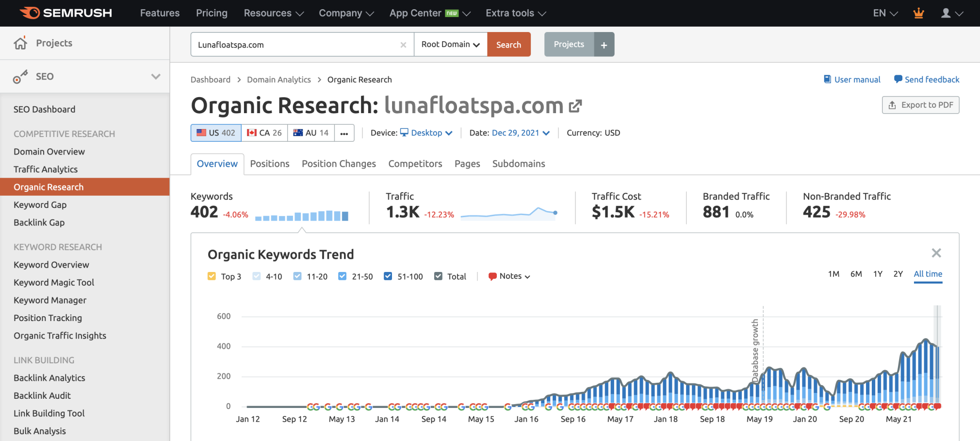Viewport: 980px width, 441px height.
Task: Toggle the 51-100 checkbox
Action: tap(388, 276)
